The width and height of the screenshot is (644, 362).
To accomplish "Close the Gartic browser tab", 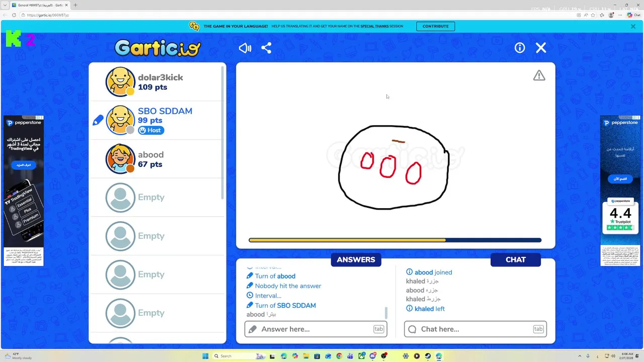I will pyautogui.click(x=66, y=5).
